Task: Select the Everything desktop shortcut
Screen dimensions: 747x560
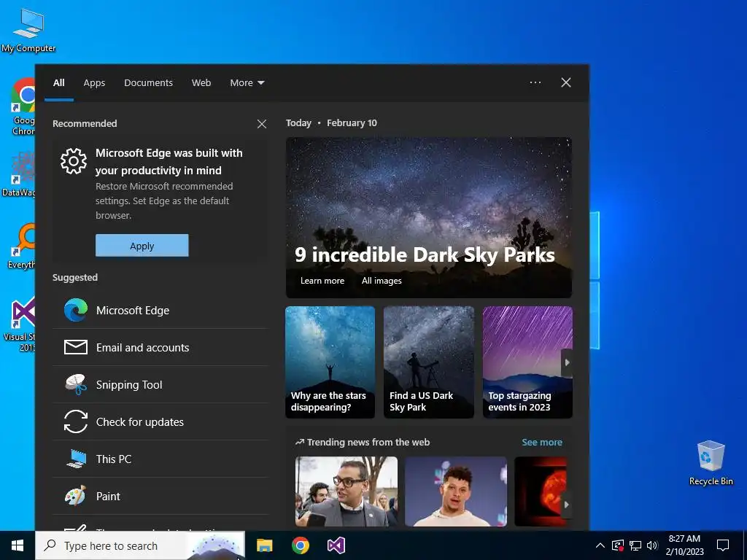Action: (21, 246)
